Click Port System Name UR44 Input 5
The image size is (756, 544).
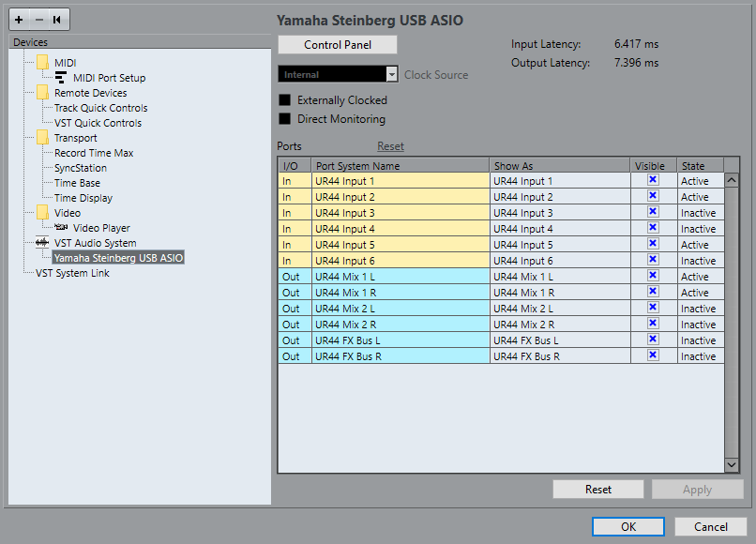pyautogui.click(x=401, y=245)
